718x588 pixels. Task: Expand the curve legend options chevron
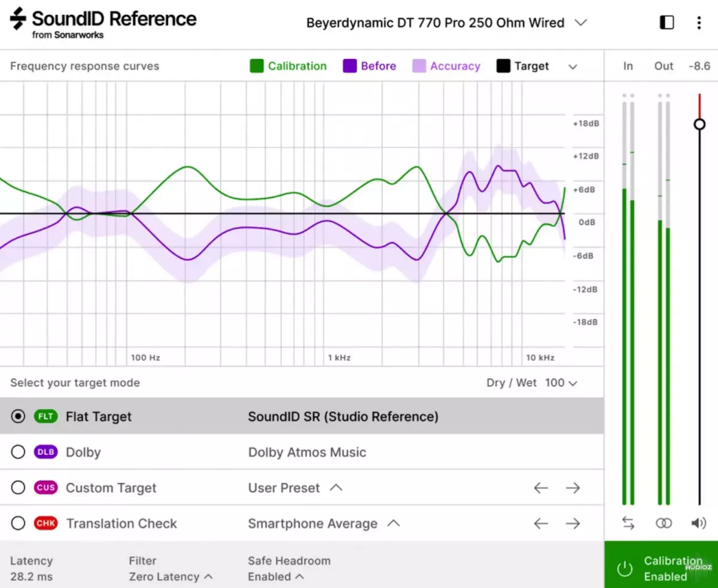click(573, 66)
